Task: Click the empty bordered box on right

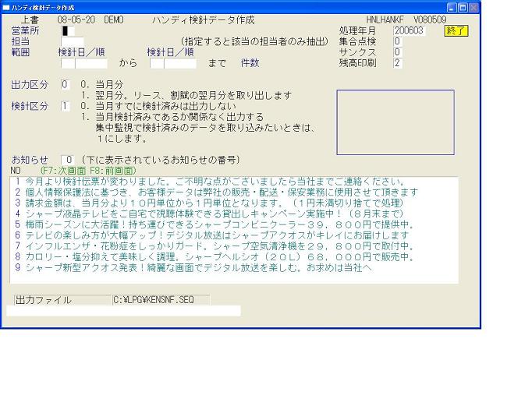Action: [x=395, y=122]
